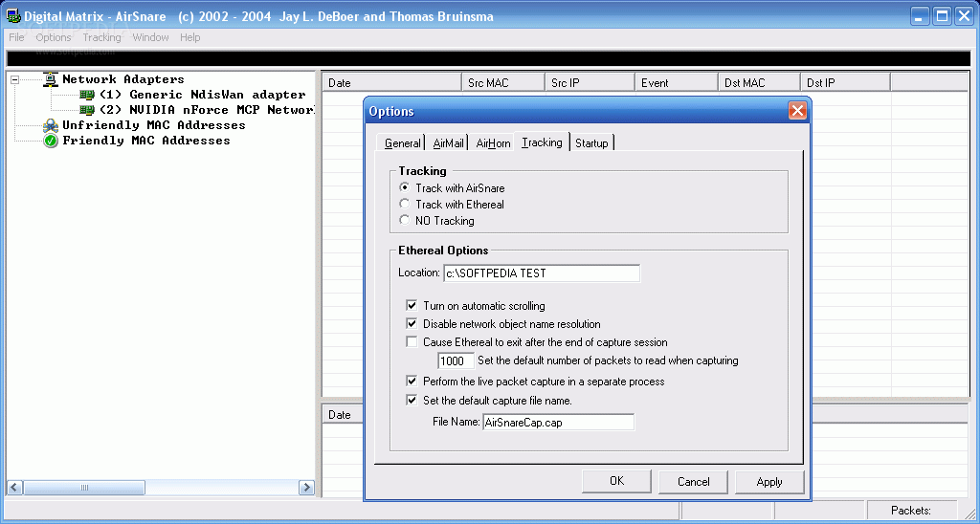Switch to the Startup tab
This screenshot has width=980, height=524.
click(x=591, y=143)
